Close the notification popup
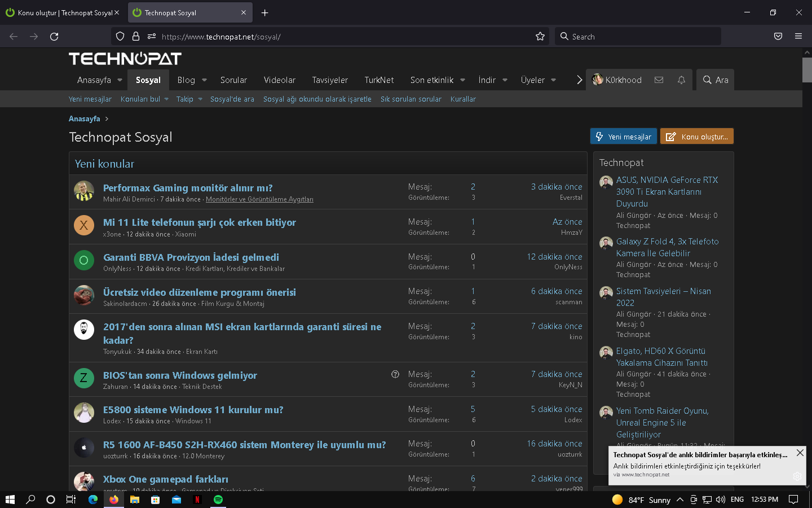Image resolution: width=812 pixels, height=508 pixels. [800, 453]
